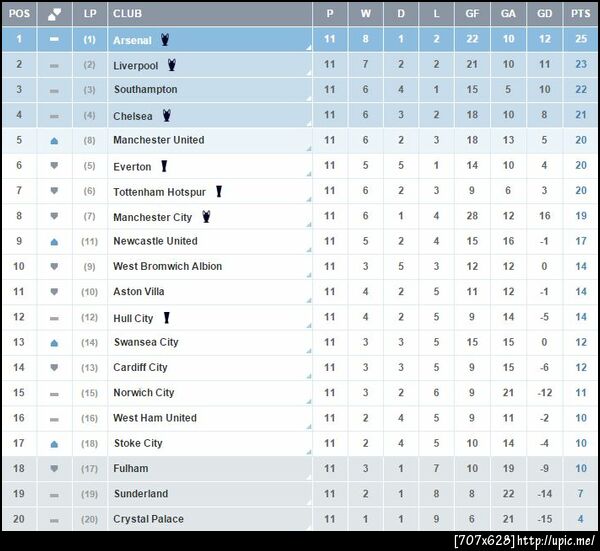Open the Newcastle United club link
Image resolution: width=600 pixels, height=551 pixels.
[x=155, y=241]
